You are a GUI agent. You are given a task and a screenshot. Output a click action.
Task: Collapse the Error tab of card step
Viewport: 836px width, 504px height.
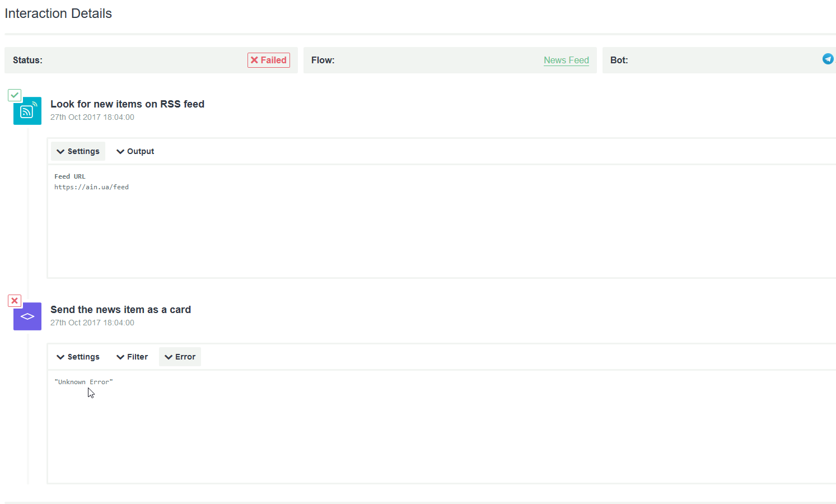coord(180,357)
